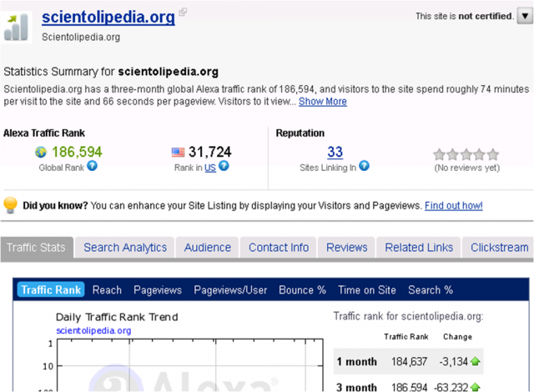The width and height of the screenshot is (534, 392).
Task: Switch to the Audience tab
Action: (x=207, y=248)
